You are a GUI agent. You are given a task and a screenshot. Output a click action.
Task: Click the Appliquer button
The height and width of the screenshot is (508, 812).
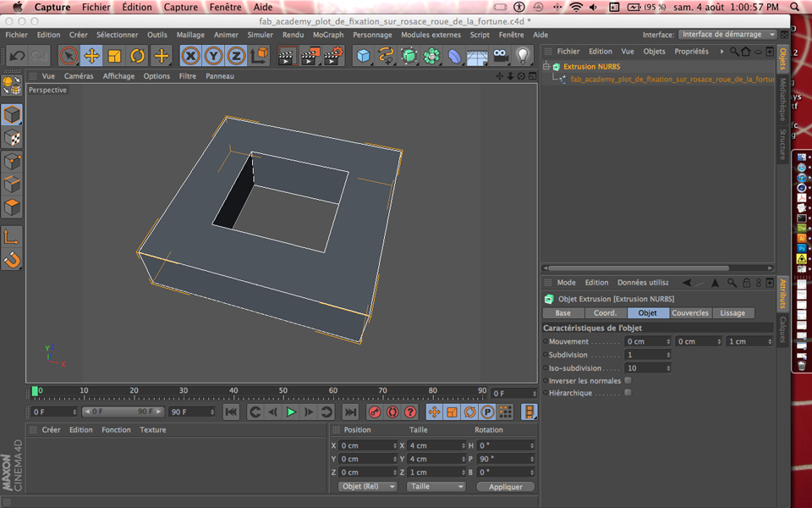[x=505, y=487]
